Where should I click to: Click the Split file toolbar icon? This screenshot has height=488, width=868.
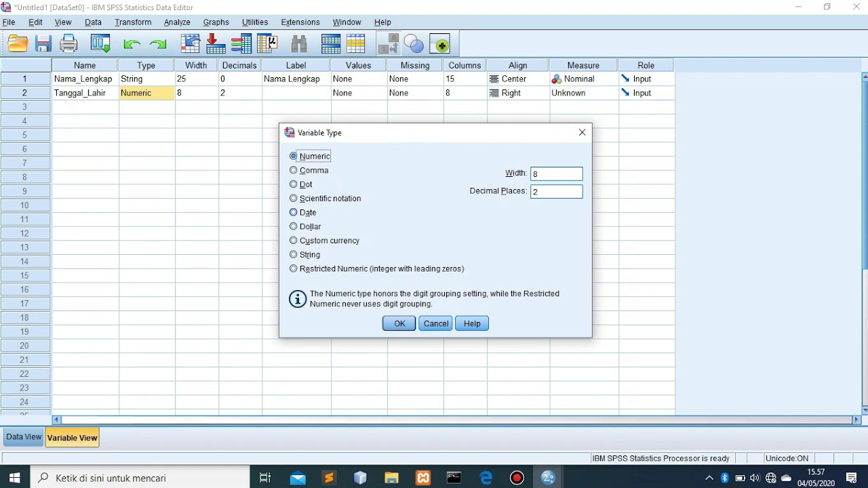tap(331, 44)
